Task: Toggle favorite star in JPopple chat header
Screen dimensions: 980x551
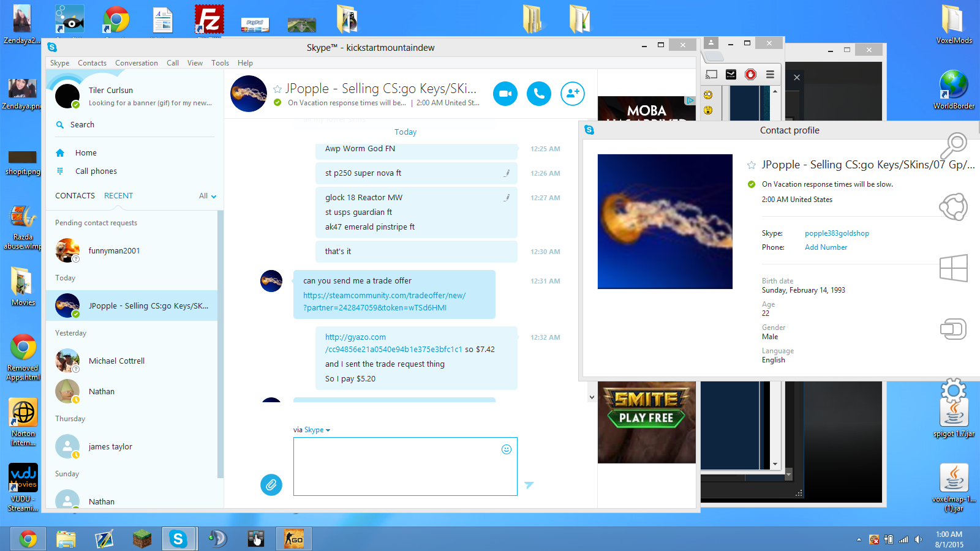Action: point(277,89)
